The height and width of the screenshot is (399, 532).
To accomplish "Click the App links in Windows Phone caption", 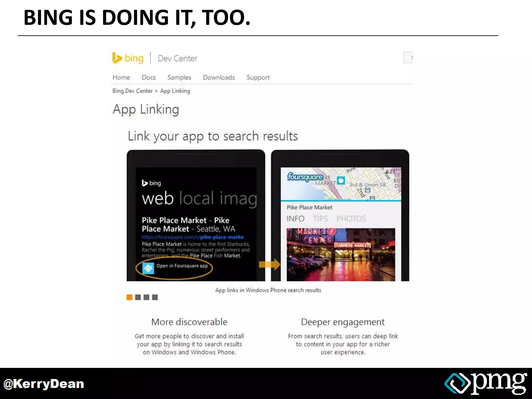I will coord(268,290).
